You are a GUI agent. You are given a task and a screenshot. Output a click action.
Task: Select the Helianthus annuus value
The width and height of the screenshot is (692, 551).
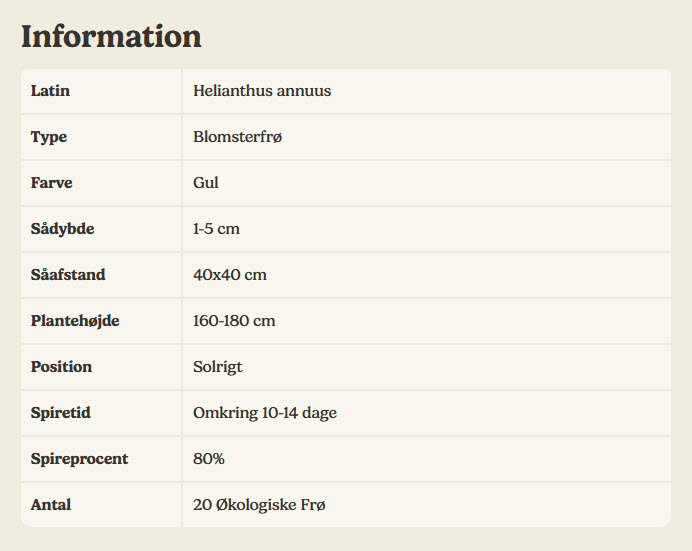click(x=262, y=91)
